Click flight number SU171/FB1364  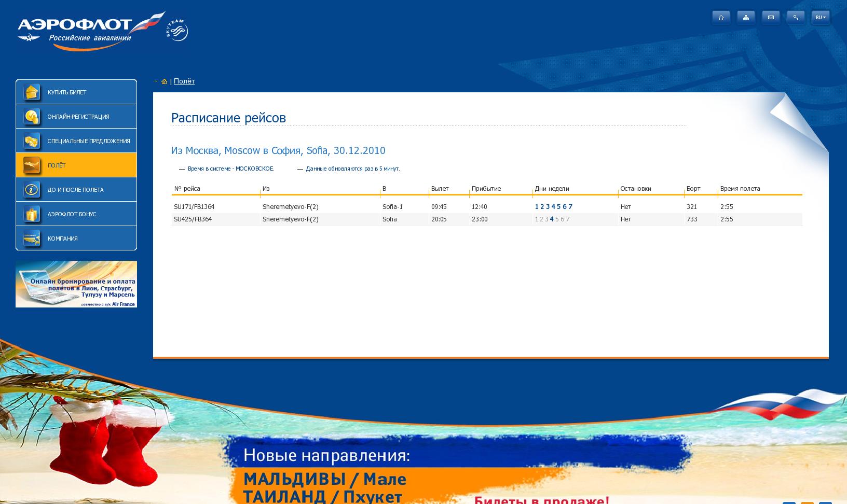pos(194,206)
